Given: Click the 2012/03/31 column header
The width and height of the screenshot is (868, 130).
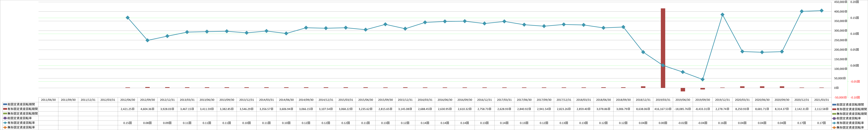Looking at the screenshot, I should 108,100.
